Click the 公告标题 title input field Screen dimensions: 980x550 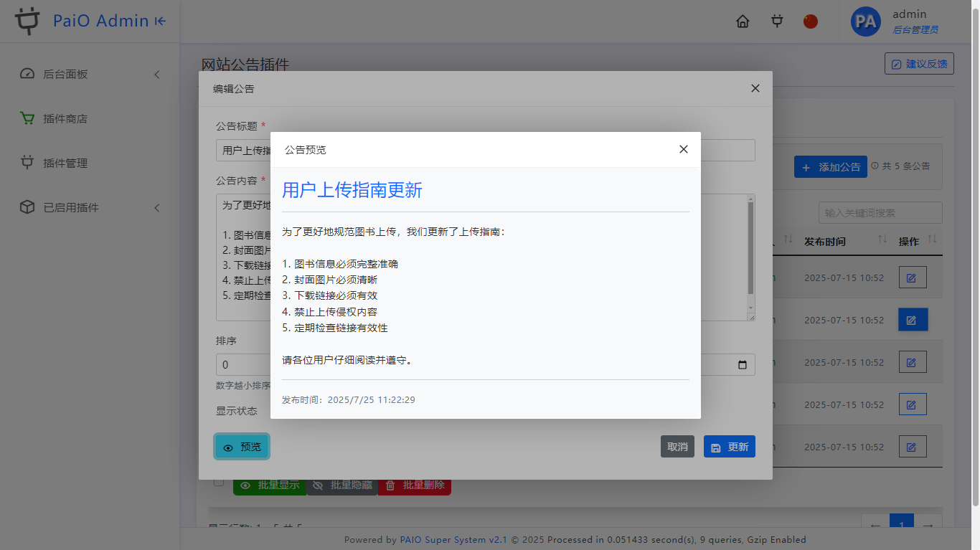point(485,150)
